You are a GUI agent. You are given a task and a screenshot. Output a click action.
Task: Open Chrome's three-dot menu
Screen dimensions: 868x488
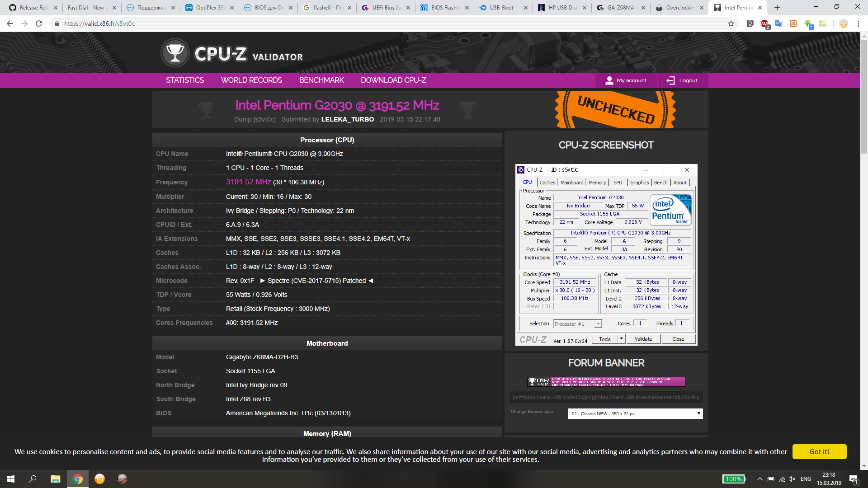click(858, 23)
